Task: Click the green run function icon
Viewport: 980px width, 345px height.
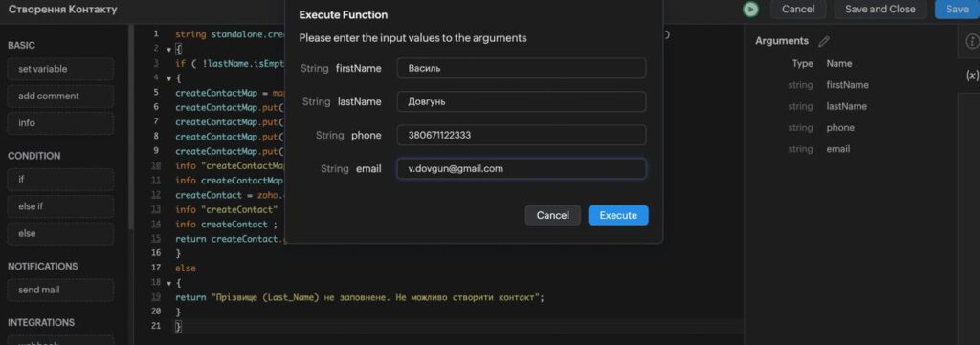Action: 750,10
